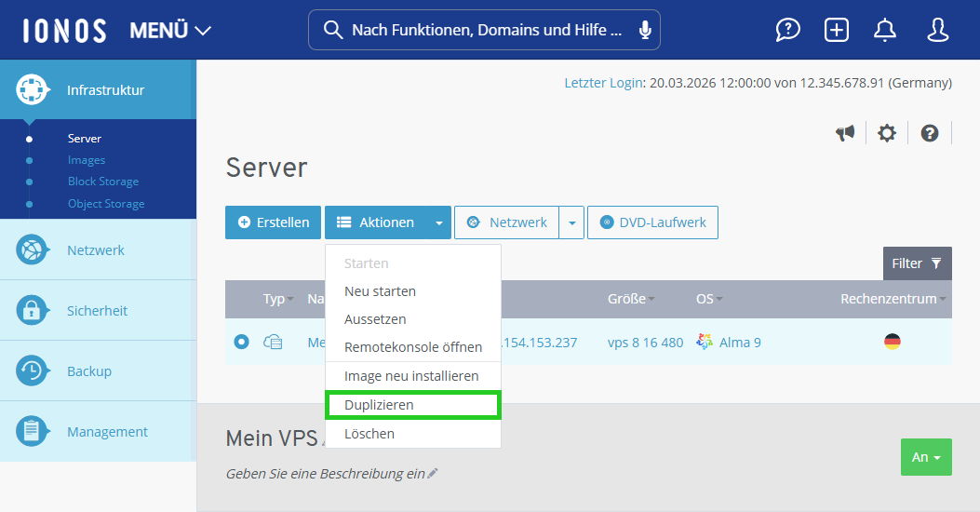Sort by OS column header
This screenshot has width=980, height=512.
tap(709, 299)
